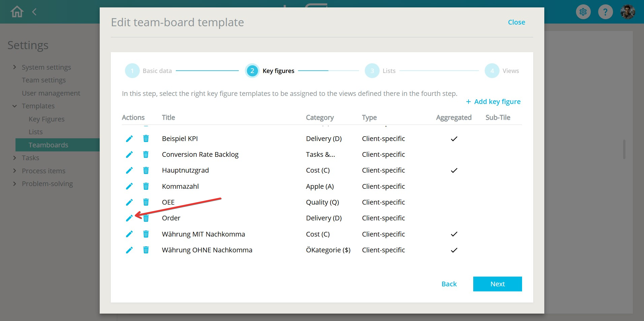Click the Next button
This screenshot has height=321, width=644.
click(x=497, y=284)
